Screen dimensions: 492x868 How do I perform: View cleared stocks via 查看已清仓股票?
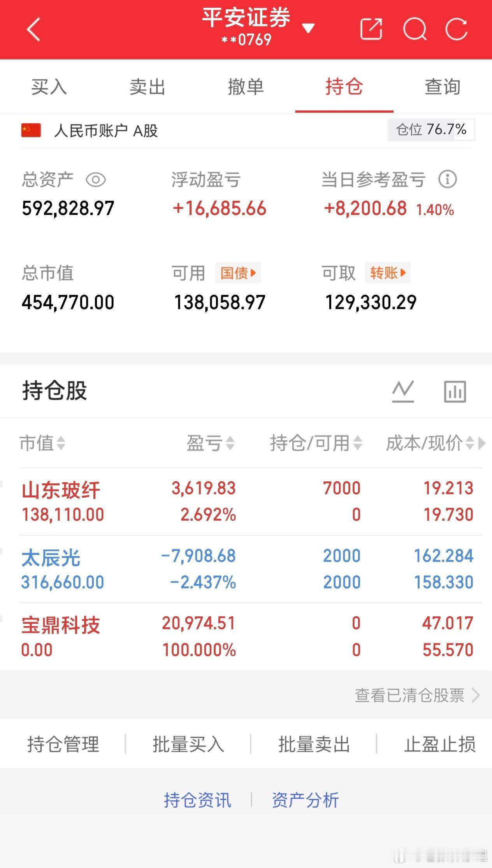pos(417,695)
